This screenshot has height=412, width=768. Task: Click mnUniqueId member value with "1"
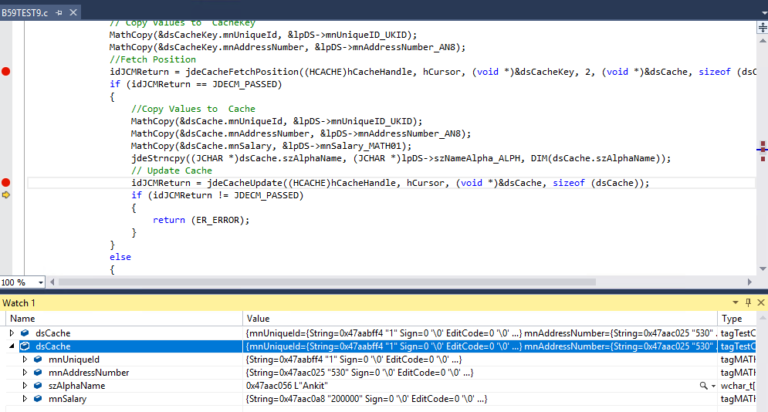click(354, 360)
